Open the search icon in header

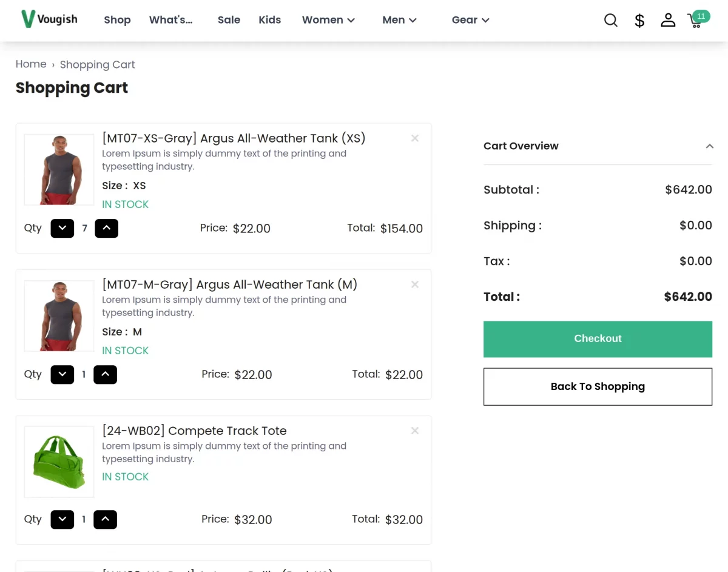click(x=611, y=20)
